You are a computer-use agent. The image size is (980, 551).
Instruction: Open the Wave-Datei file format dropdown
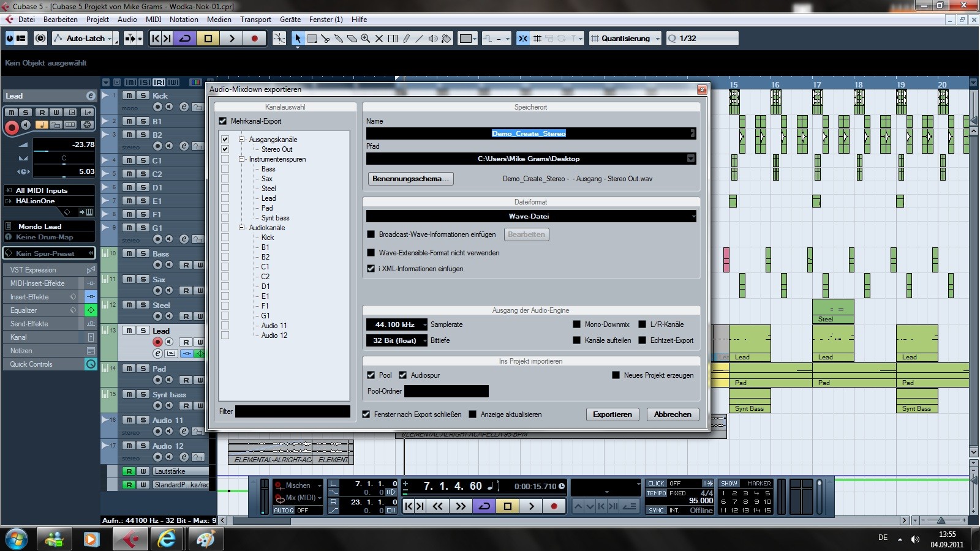(x=531, y=216)
